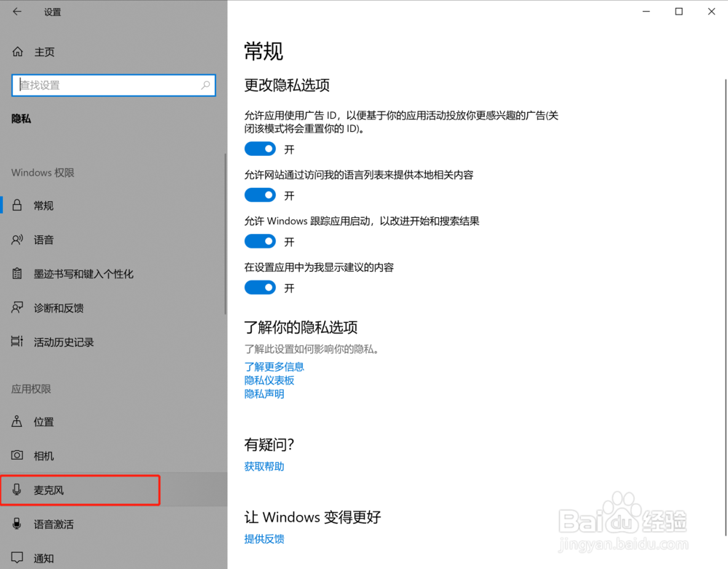Click 获取帮助 under 有疑问

pyautogui.click(x=264, y=466)
